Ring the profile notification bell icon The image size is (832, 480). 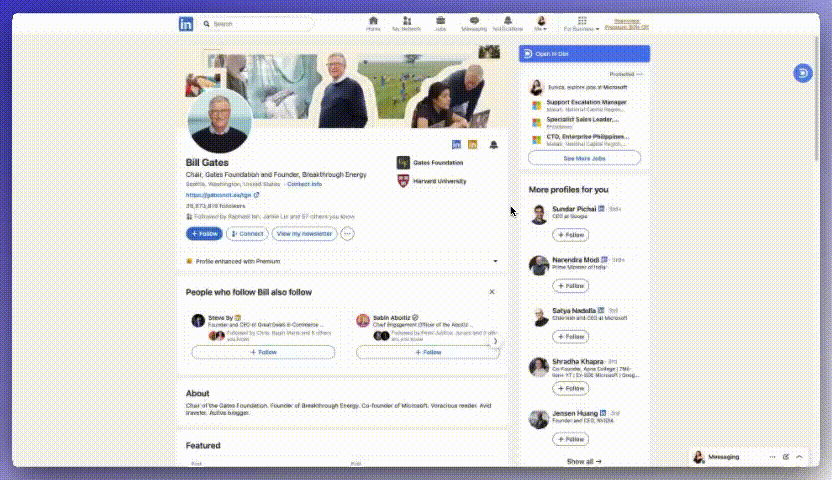pyautogui.click(x=493, y=145)
